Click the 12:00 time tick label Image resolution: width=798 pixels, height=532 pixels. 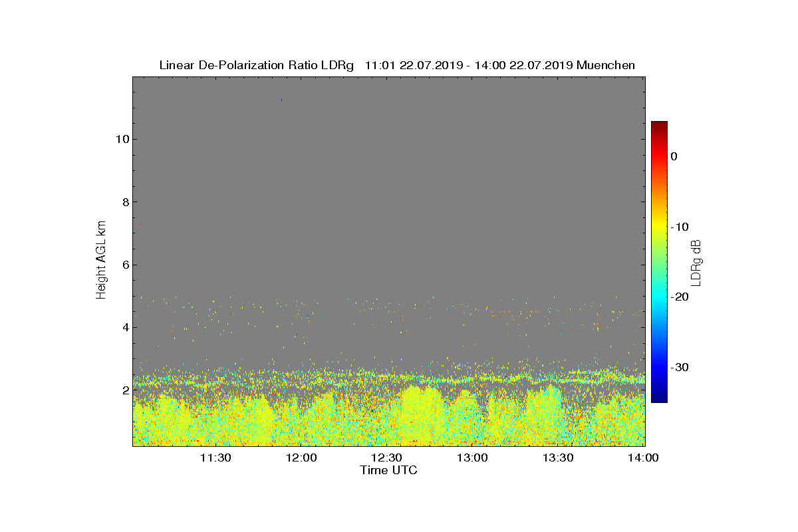(x=301, y=458)
